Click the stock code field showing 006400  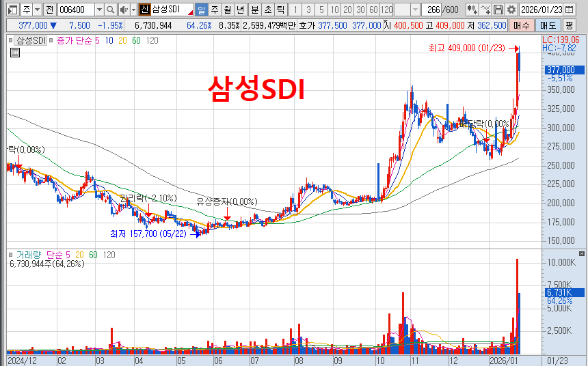point(76,10)
